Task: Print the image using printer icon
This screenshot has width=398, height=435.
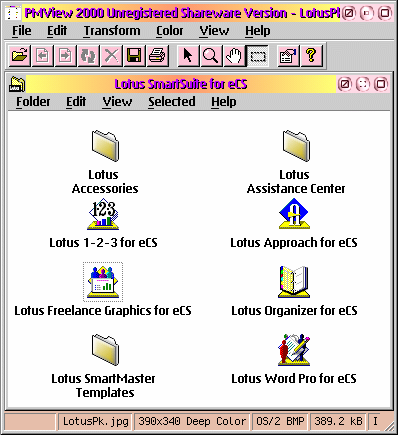Action: pos(157,55)
